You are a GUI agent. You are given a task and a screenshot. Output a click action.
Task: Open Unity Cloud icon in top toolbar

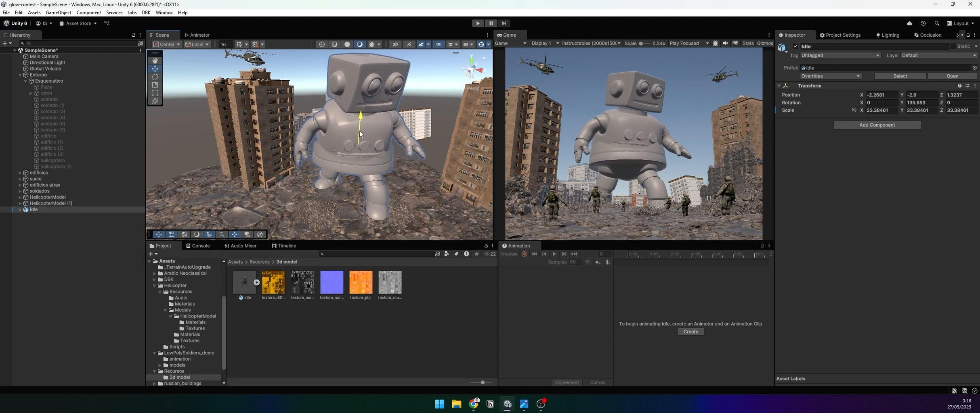[909, 23]
